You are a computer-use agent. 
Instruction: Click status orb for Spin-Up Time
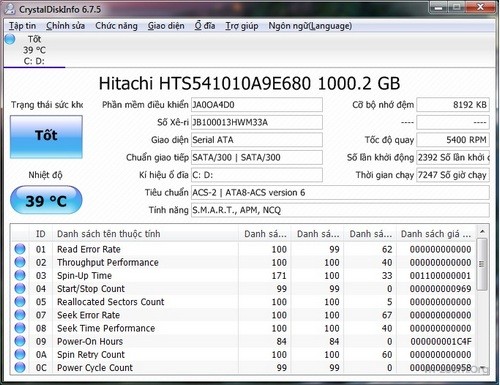(x=20, y=275)
